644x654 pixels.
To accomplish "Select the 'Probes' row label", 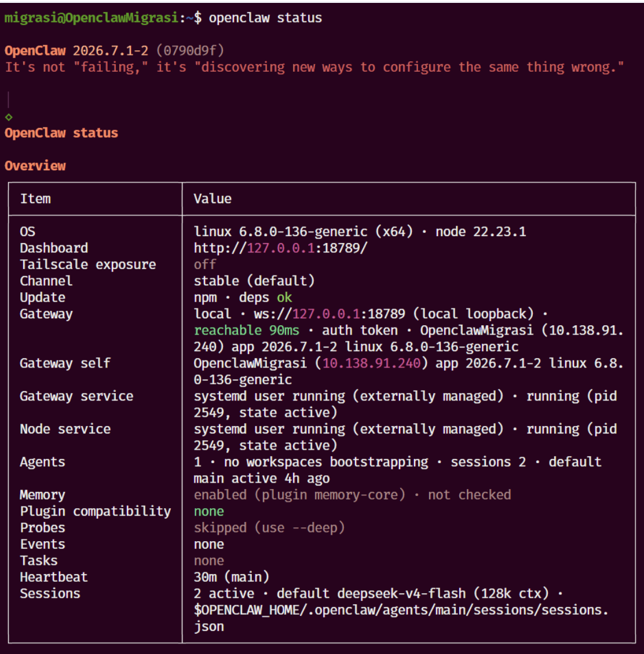I will (43, 528).
